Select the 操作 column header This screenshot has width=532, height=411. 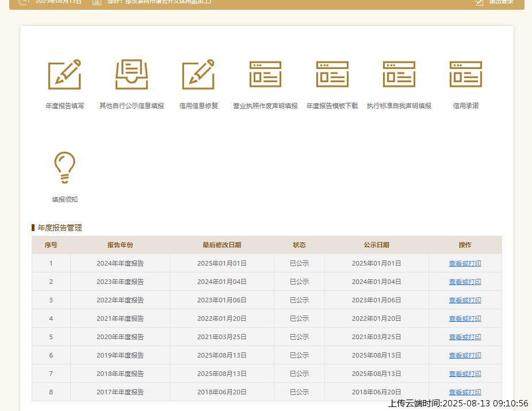click(465, 245)
